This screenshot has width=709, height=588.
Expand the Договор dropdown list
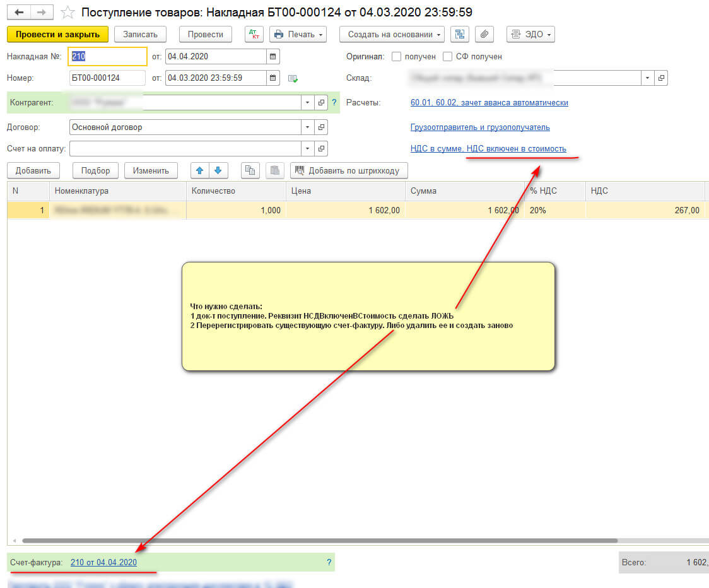tap(307, 127)
